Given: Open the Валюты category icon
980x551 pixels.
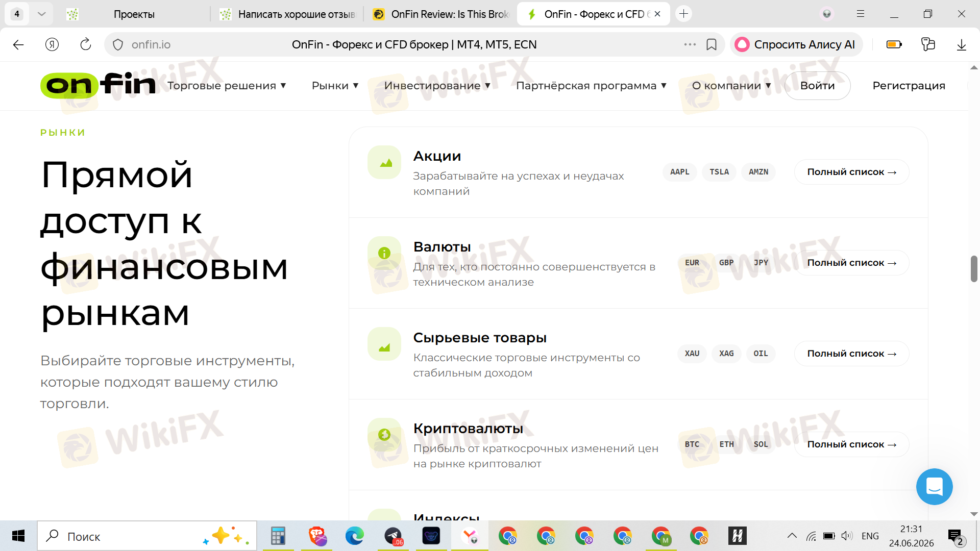Looking at the screenshot, I should click(x=384, y=253).
